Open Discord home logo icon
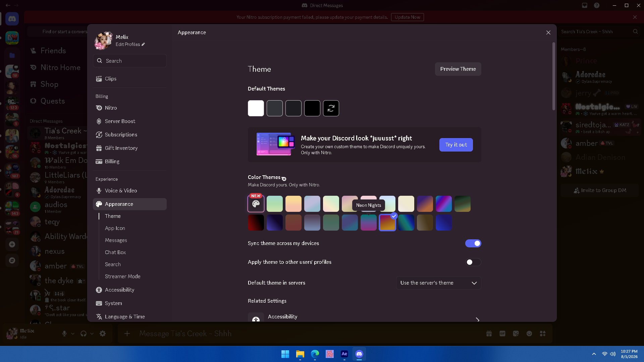 tap(12, 19)
